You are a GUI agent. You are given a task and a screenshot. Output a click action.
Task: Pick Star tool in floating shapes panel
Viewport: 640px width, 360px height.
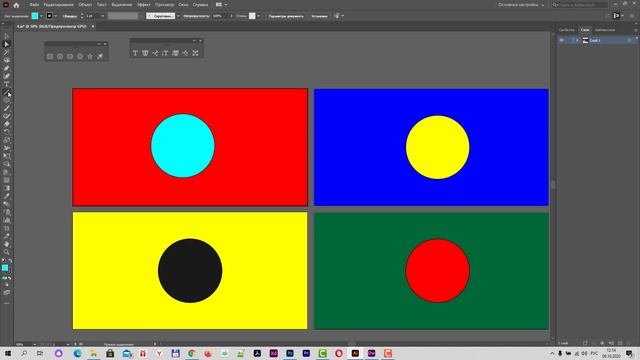point(90,56)
